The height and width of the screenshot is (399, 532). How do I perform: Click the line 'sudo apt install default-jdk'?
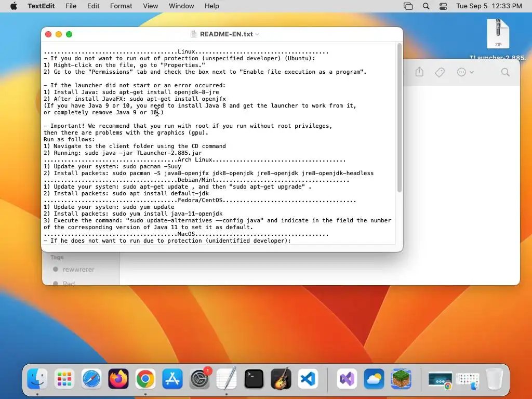[126, 193]
